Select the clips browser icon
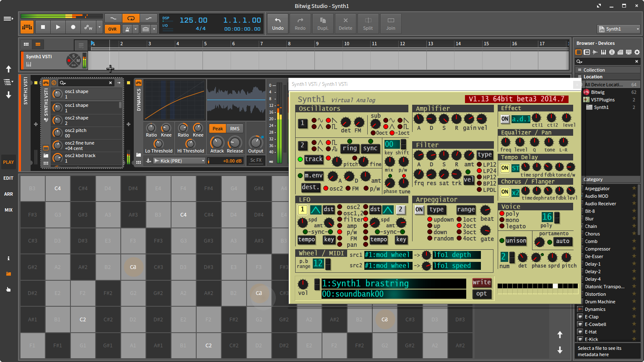644x362 pixels. (620, 52)
